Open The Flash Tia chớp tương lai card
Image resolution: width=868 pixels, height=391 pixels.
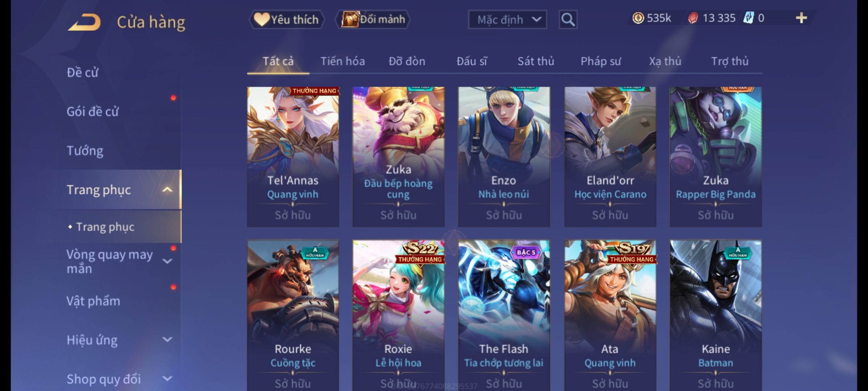coord(504,315)
